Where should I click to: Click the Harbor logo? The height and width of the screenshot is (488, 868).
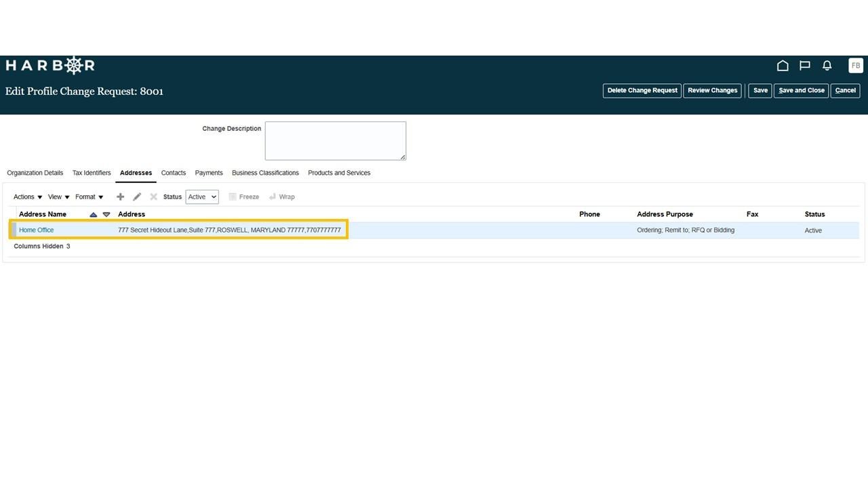coord(50,65)
